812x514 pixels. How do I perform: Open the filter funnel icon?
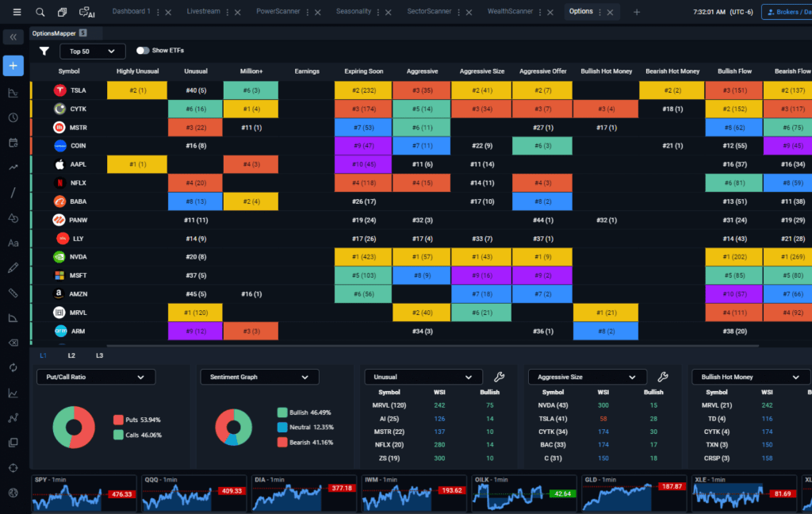44,51
